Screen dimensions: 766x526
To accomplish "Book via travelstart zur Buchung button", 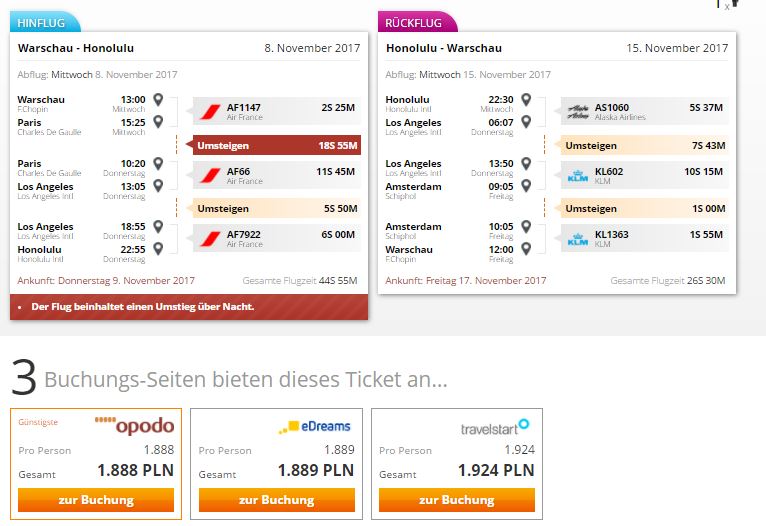I will click(x=457, y=500).
